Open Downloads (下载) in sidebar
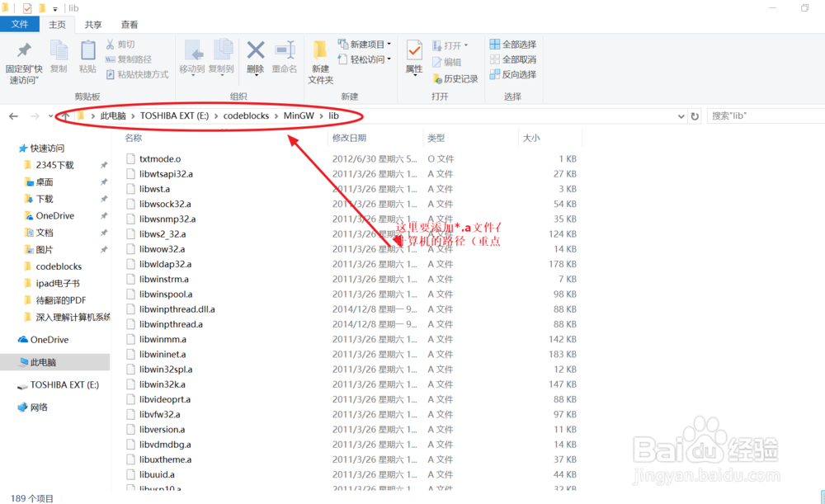The image size is (825, 504). tap(40, 199)
